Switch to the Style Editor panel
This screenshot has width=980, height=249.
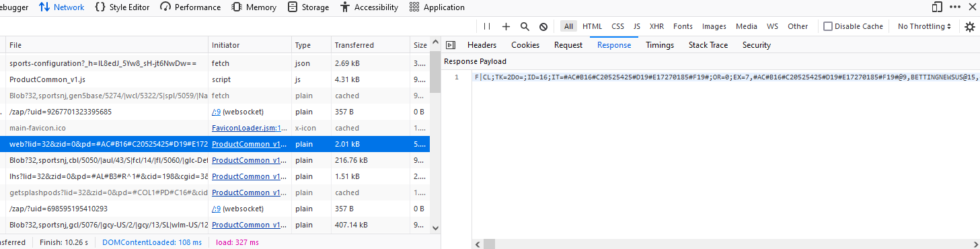coord(122,7)
